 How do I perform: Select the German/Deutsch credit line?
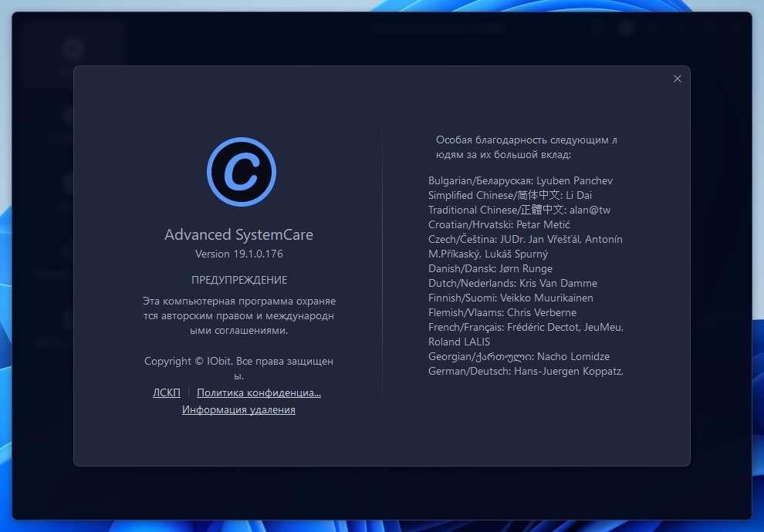tap(526, 371)
